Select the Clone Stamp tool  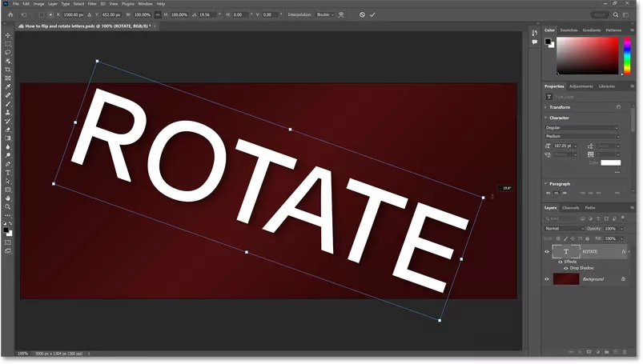(x=8, y=113)
